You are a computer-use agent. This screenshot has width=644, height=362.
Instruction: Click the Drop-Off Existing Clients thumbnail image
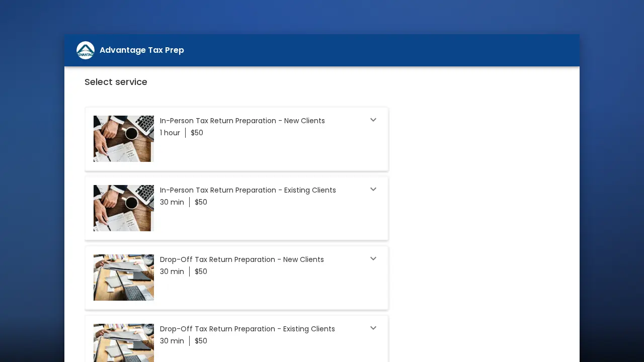coord(124,343)
